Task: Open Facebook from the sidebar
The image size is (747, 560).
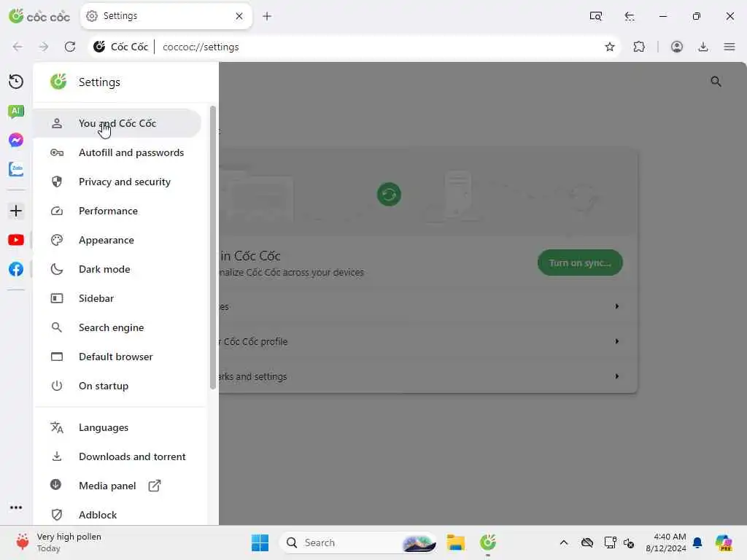Action: (16, 269)
